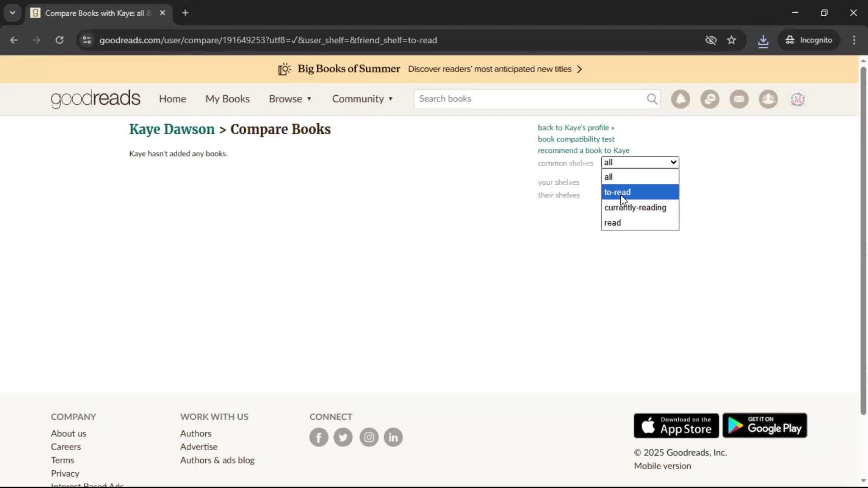The image size is (868, 488).
Task: Open Goodreads LinkedIn icon
Action: pos(393,437)
